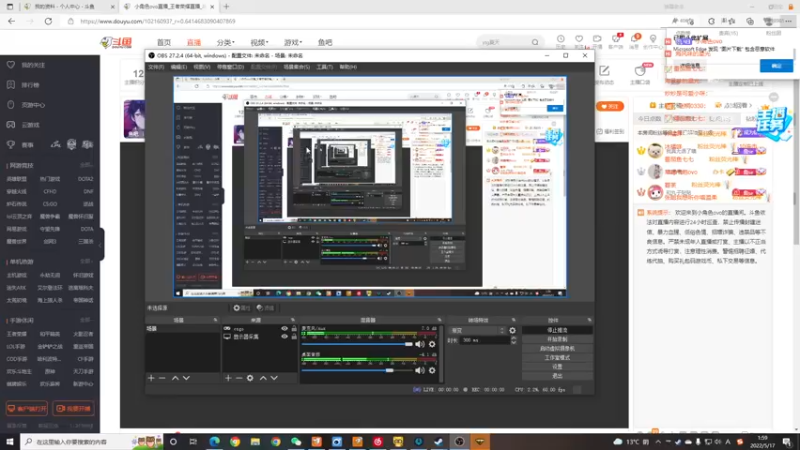Undock the 控件 panel icon
800x450 pixels.
pyautogui.click(x=589, y=320)
